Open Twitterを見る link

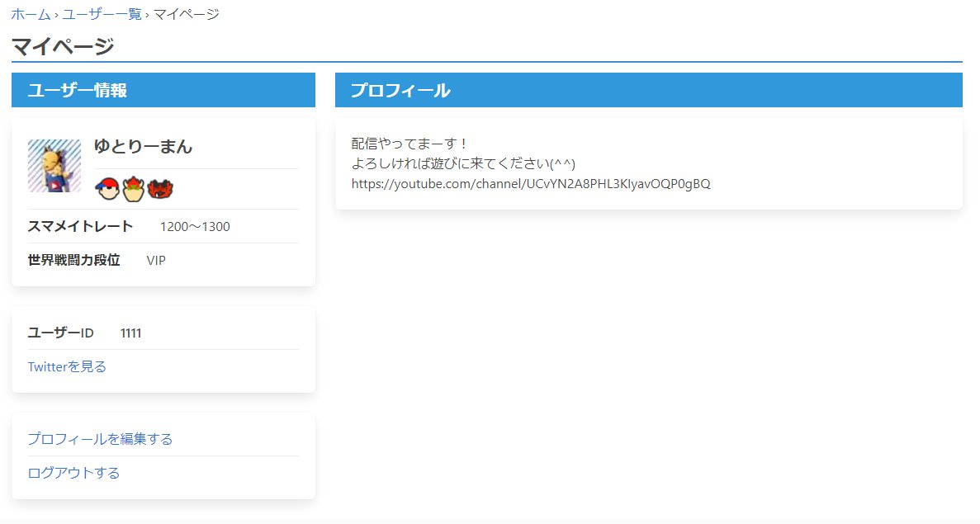[x=67, y=366]
